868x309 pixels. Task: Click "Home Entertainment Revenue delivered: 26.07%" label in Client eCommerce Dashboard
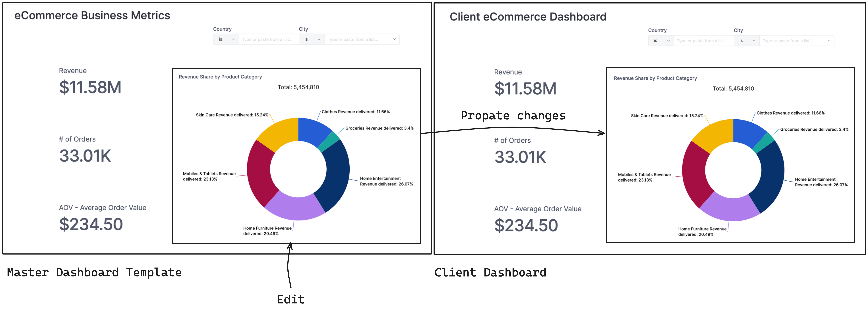(822, 182)
